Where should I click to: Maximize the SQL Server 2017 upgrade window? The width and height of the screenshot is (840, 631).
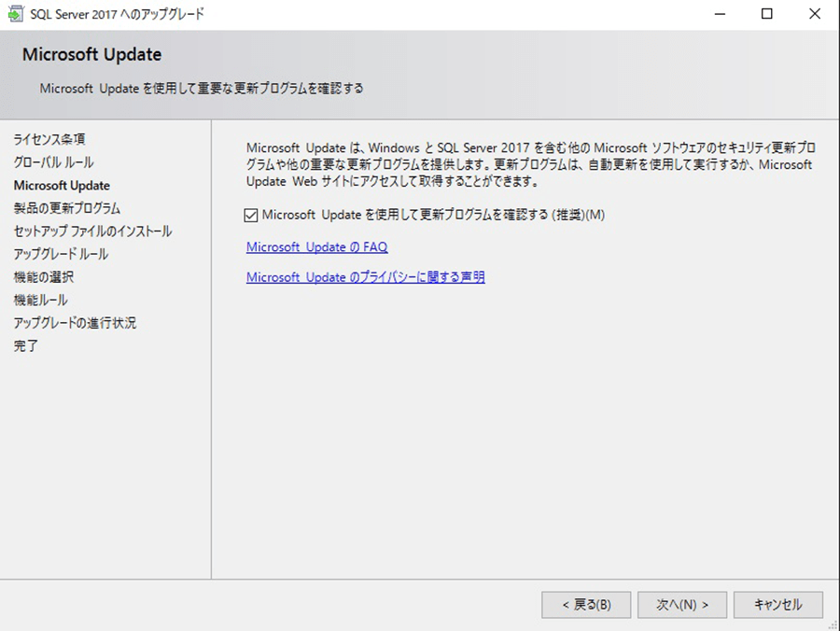767,14
